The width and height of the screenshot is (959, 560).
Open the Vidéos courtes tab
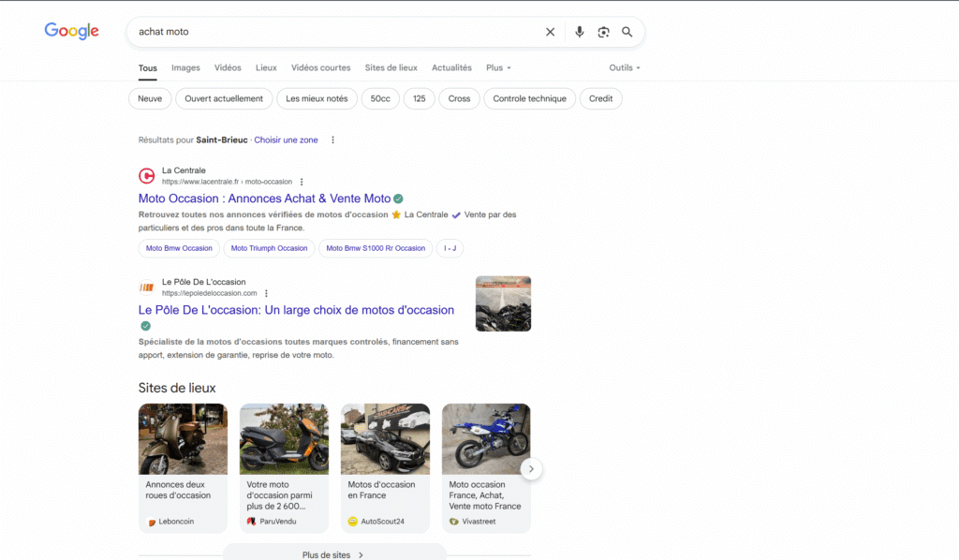pos(320,67)
